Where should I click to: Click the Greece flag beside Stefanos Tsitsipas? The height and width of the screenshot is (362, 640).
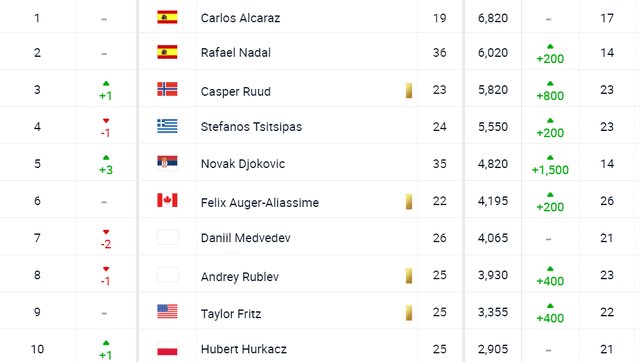[x=167, y=126]
